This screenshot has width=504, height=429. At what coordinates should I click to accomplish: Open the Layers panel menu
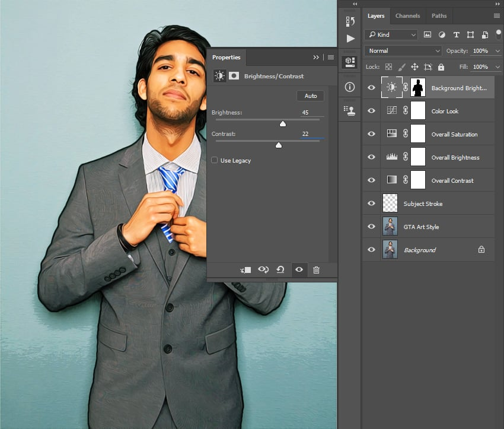pos(497,16)
